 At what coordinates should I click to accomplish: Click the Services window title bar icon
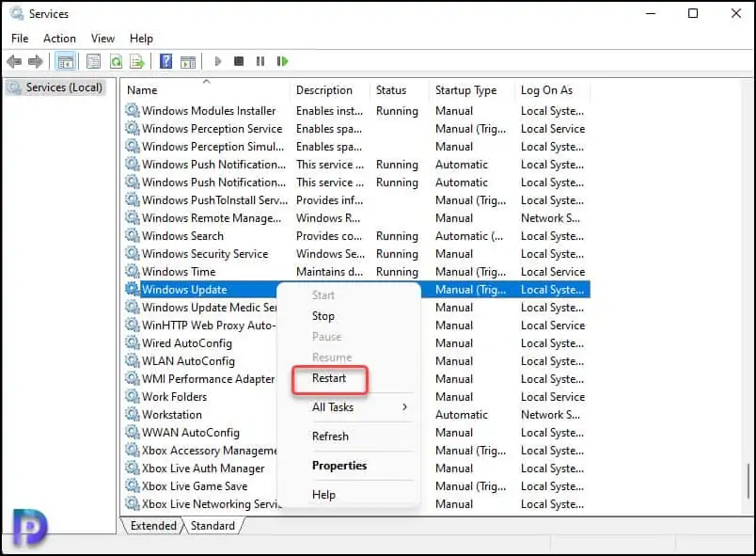coord(16,13)
